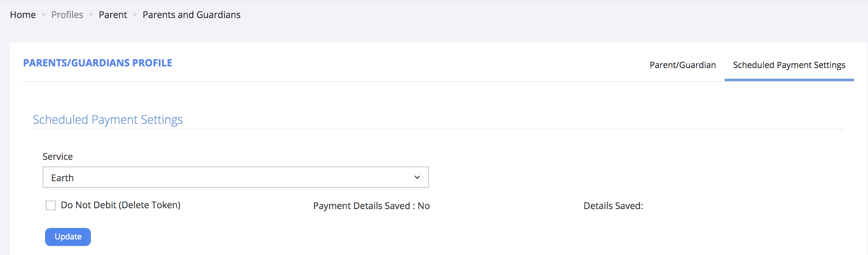Switch to the Parent/Guardian tab
Screen dimensions: 868x255
point(682,65)
